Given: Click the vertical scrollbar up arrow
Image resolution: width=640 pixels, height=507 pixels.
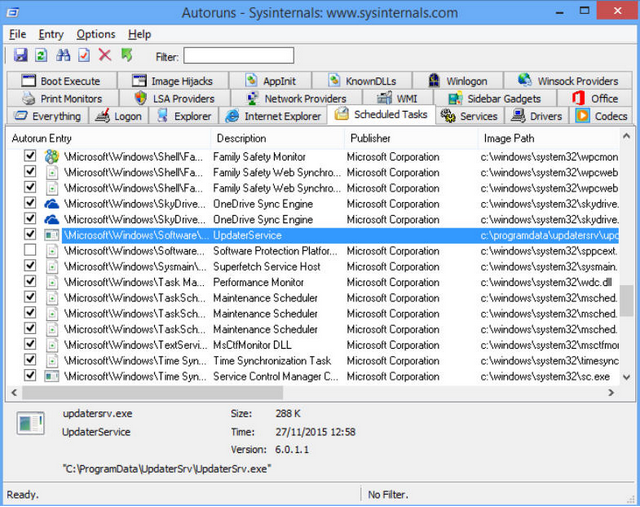Looking at the screenshot, I should 626,136.
